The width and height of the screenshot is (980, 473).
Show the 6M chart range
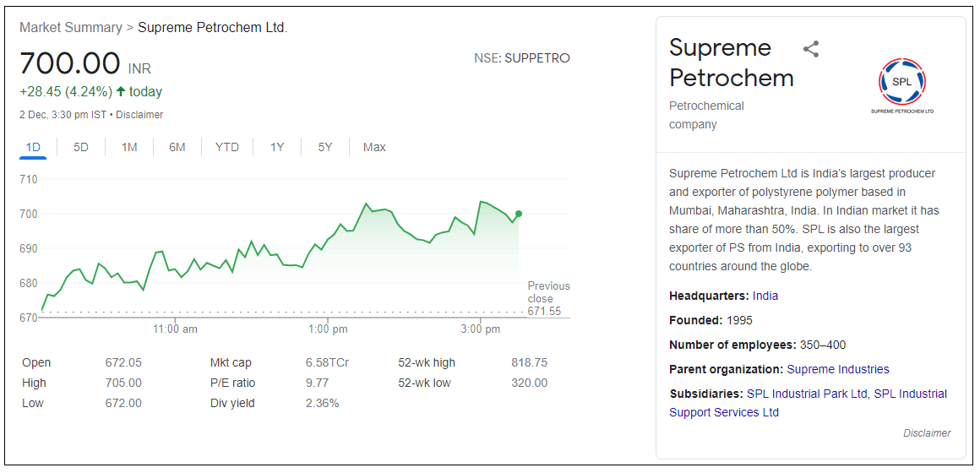177,148
